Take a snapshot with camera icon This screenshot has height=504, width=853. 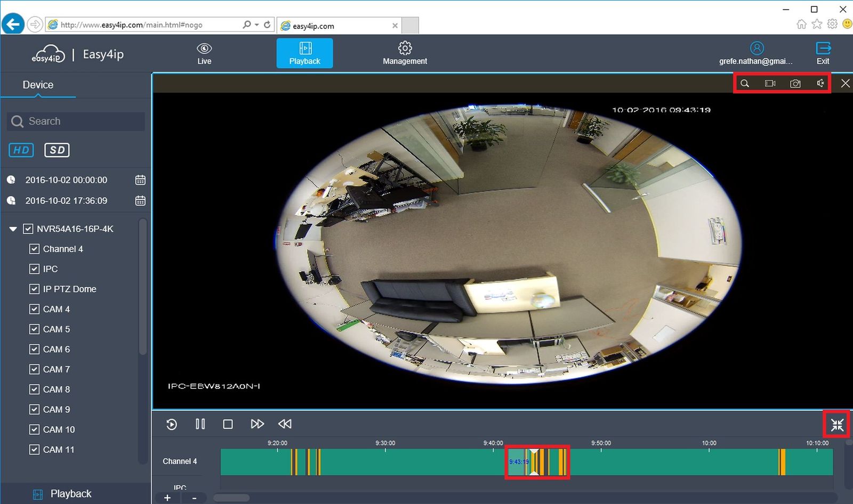click(795, 84)
